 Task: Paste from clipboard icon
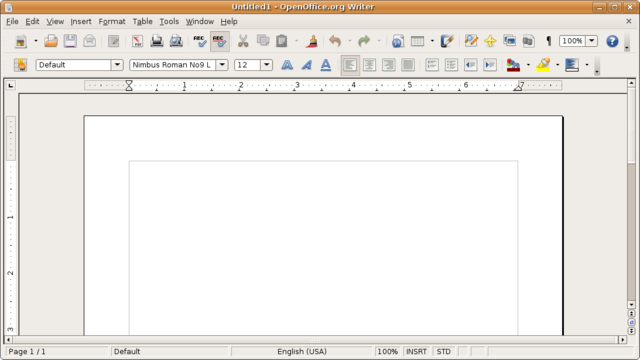[282, 41]
